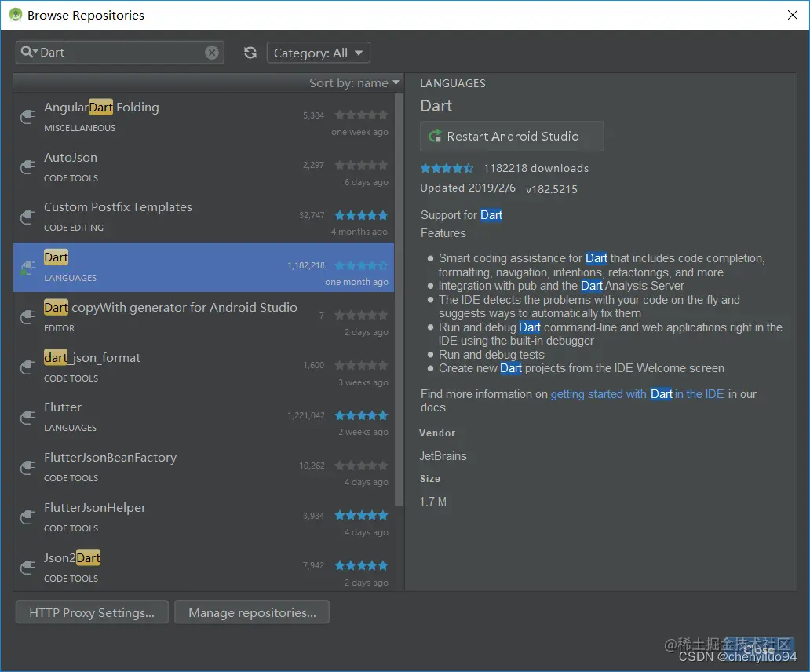Select the FlutterJsonBeanFactory plugin
Image resolution: width=810 pixels, height=672 pixels.
[203, 467]
